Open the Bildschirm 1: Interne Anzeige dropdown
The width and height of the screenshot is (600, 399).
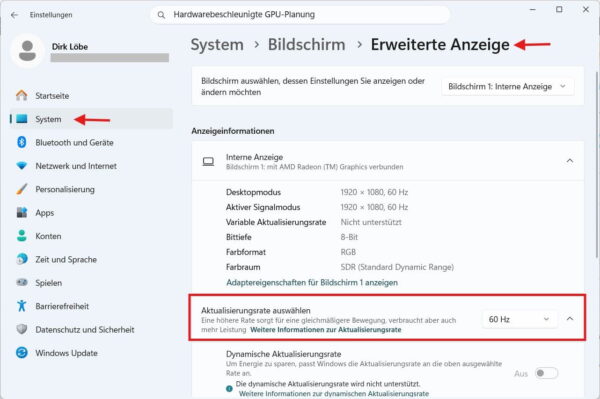(x=507, y=86)
